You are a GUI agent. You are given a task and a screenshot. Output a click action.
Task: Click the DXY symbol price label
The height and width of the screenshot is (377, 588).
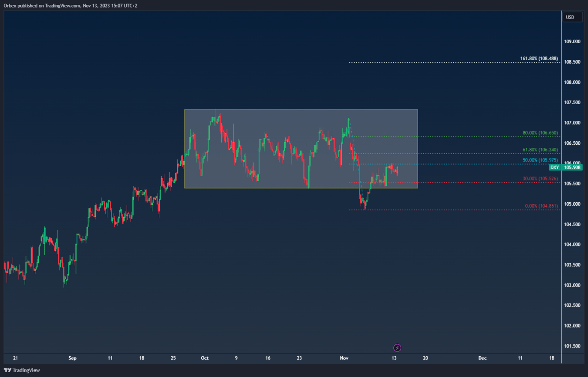point(555,167)
